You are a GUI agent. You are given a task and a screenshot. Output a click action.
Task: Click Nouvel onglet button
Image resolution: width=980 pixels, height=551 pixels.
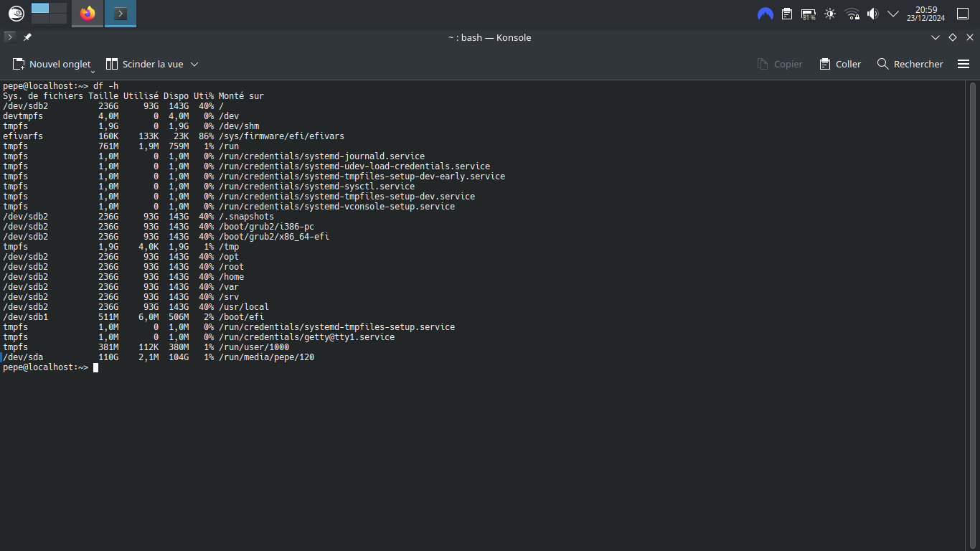coord(52,64)
